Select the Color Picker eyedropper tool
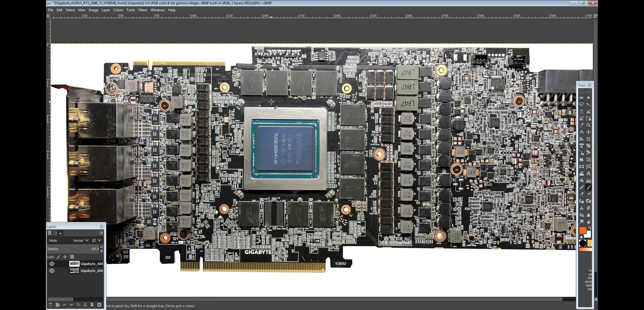 pos(582,125)
